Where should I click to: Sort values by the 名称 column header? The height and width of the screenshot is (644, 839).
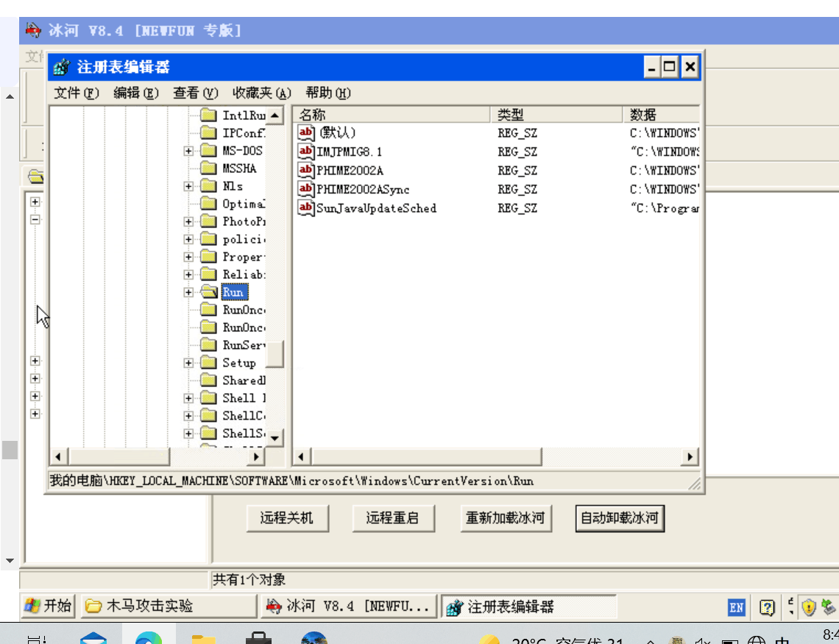click(392, 115)
